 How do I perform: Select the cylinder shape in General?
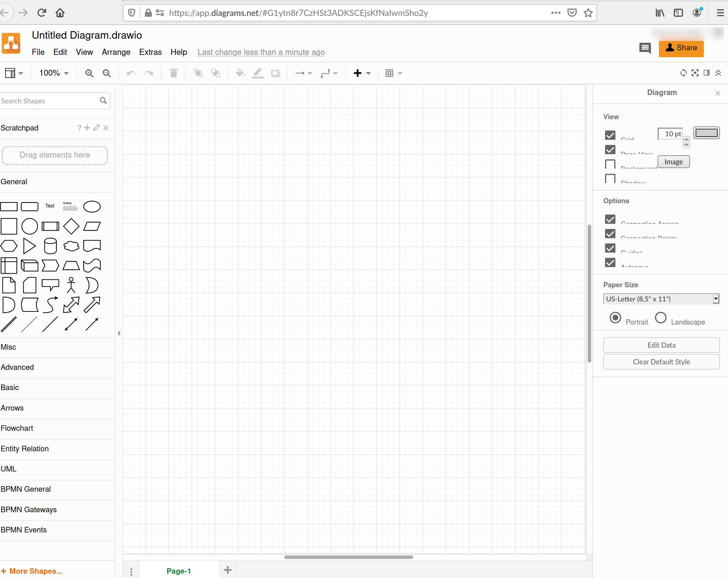[50, 246]
